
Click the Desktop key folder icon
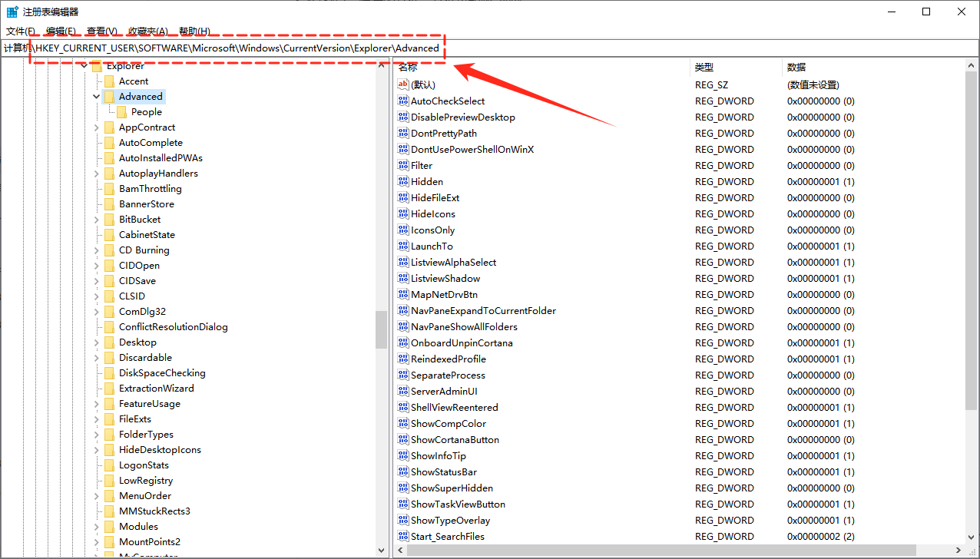(110, 342)
